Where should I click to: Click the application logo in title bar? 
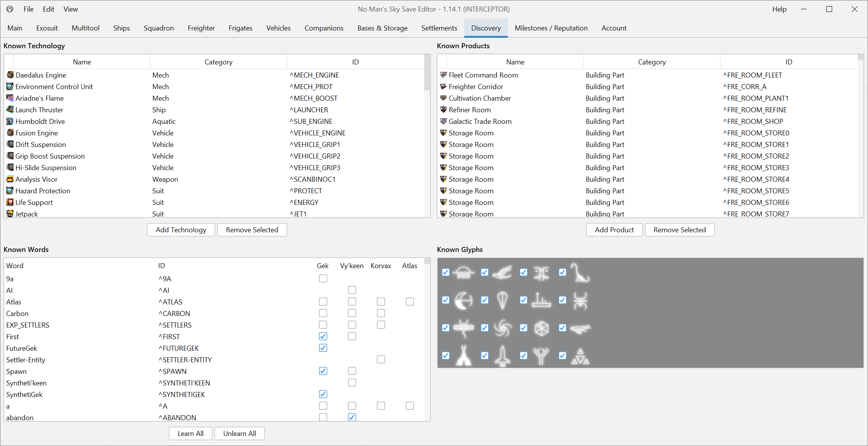point(10,9)
